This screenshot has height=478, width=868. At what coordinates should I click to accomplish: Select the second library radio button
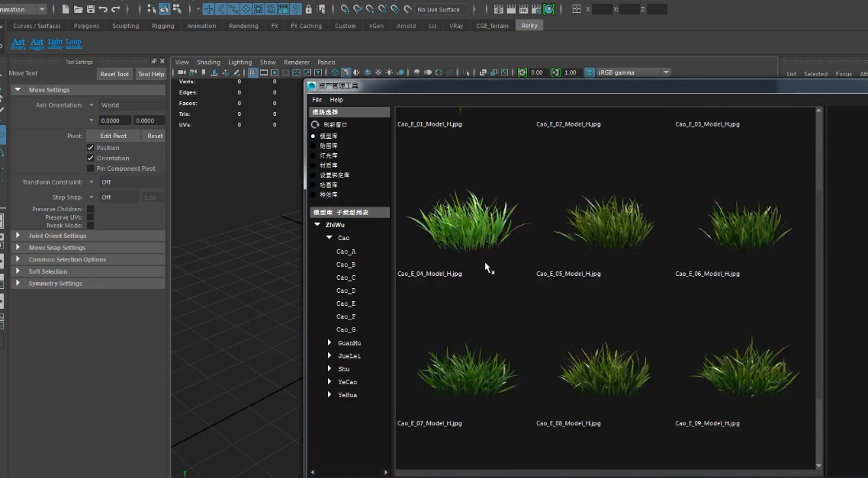[x=313, y=146]
